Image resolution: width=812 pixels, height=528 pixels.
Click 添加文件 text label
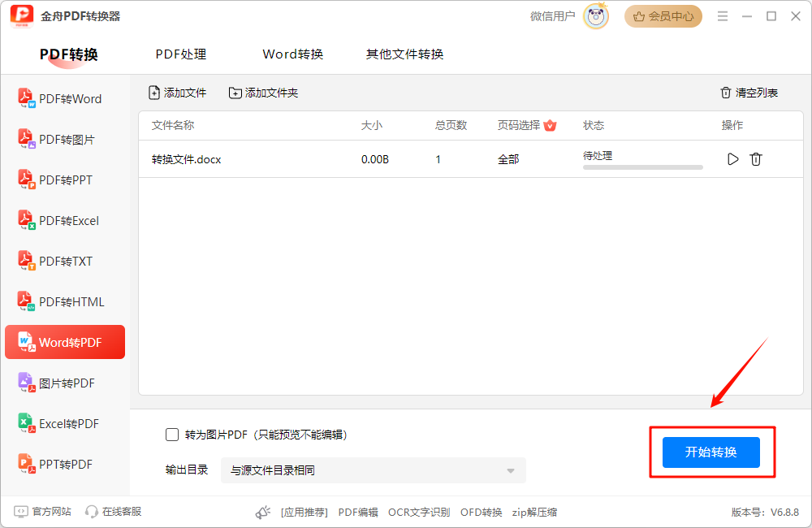pos(185,93)
